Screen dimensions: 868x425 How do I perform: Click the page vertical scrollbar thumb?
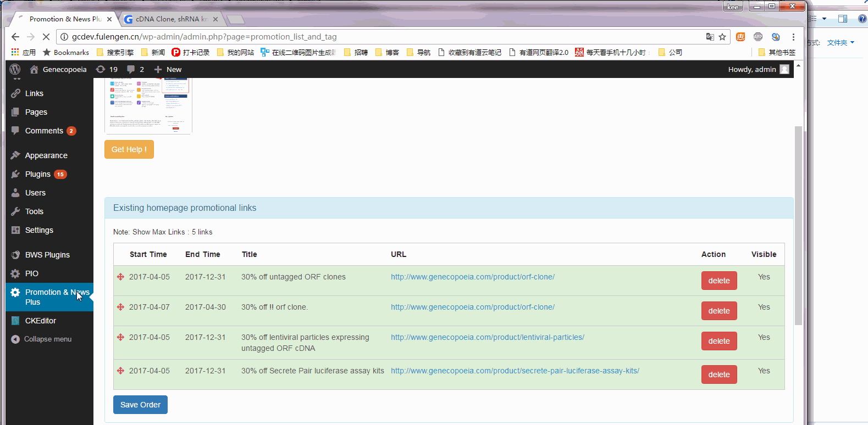point(798,225)
